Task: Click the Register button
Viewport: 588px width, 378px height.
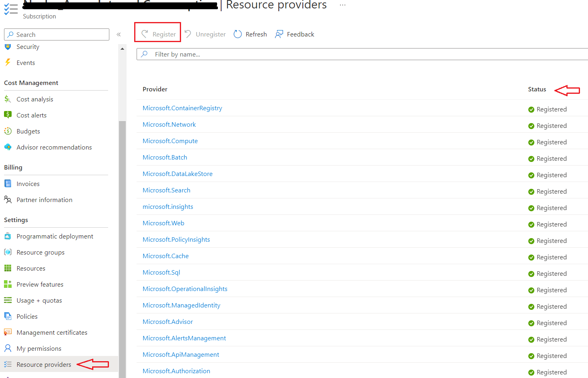Action: pyautogui.click(x=157, y=34)
